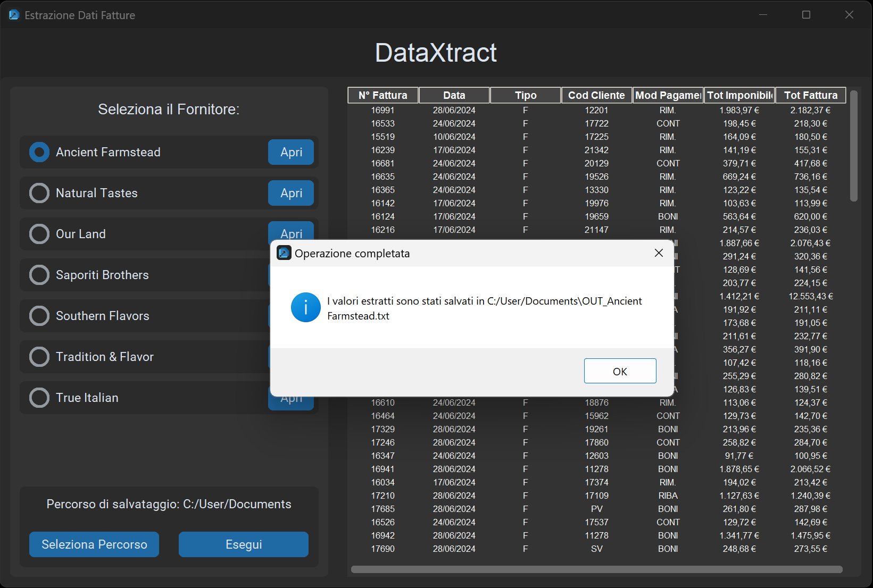The width and height of the screenshot is (873, 588).
Task: Select invoice number 17690 cell
Action: (x=383, y=549)
